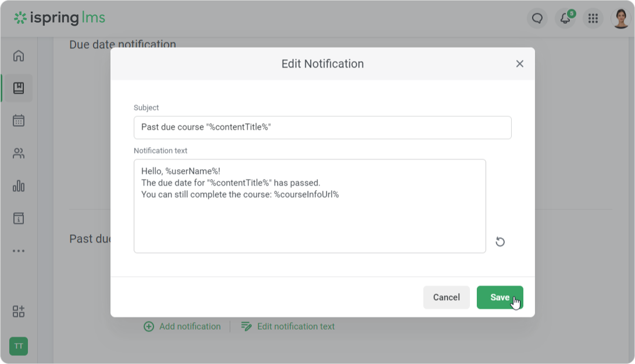Open the Users icon in sidebar
Screen dimensions: 635x364
coord(19,154)
